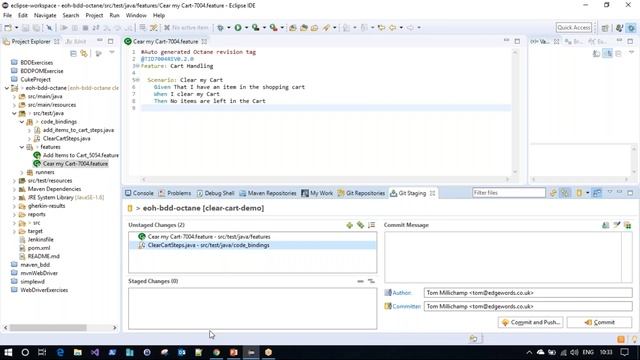Remove all staged files from the index
This screenshot has width=640, height=360.
click(371, 281)
